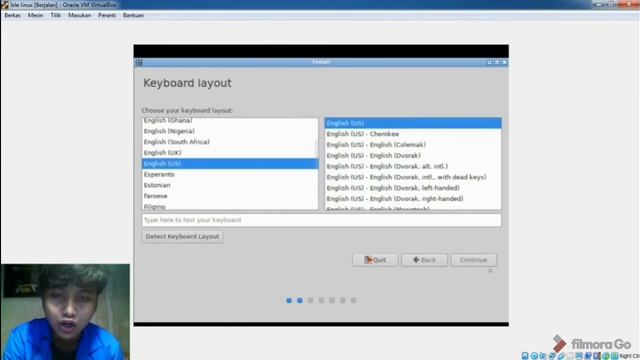Select Esperanto layout

point(230,174)
